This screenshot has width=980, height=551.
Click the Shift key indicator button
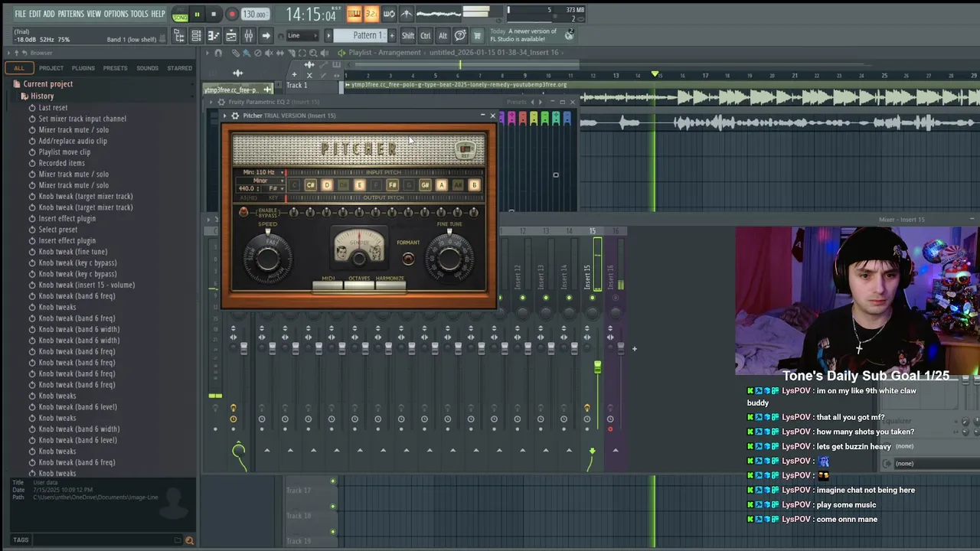[408, 36]
